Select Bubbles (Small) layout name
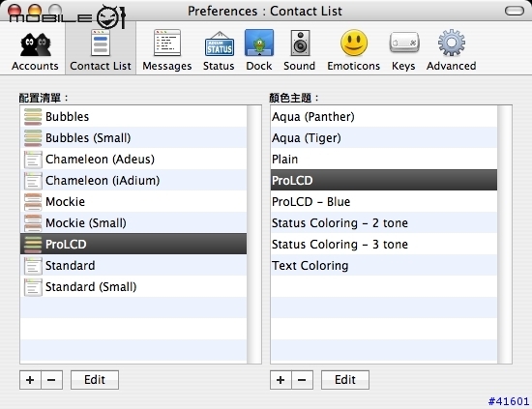 [x=88, y=138]
